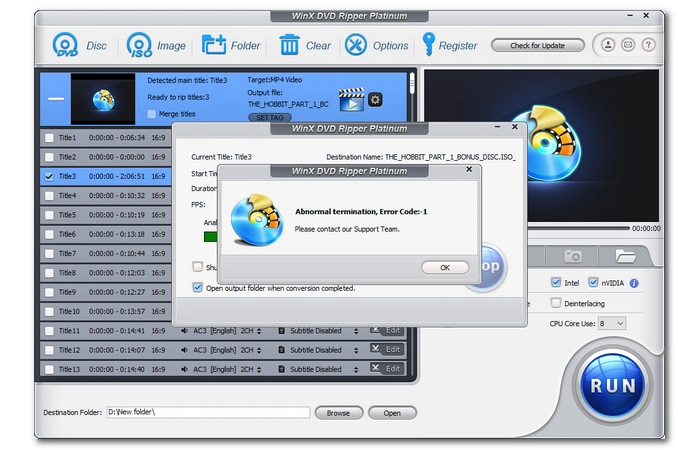Select the Title7 row
This screenshot has width=700, height=450.
click(106, 253)
